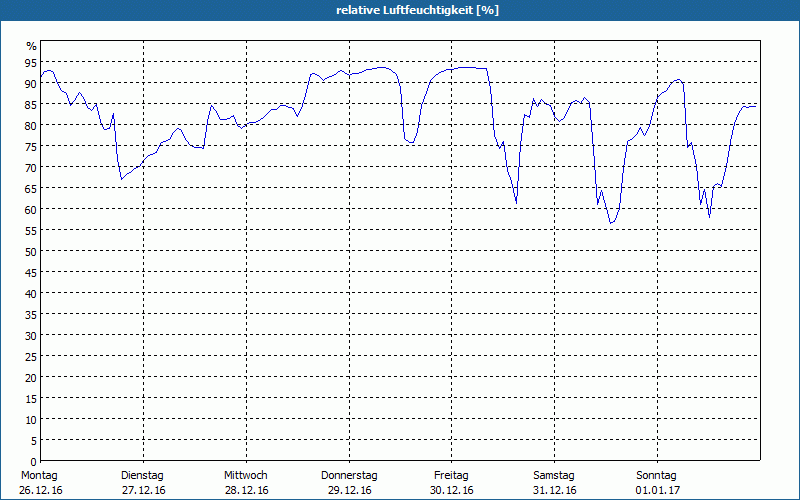Viewport: 800px width, 500px height.
Task: Click the date '01.01.17'
Action: pyautogui.click(x=657, y=491)
